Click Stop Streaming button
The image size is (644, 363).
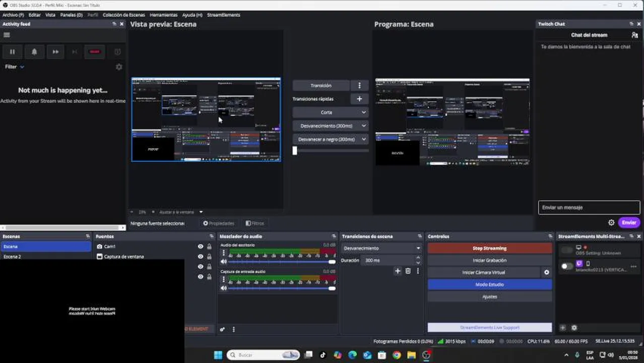click(x=490, y=248)
